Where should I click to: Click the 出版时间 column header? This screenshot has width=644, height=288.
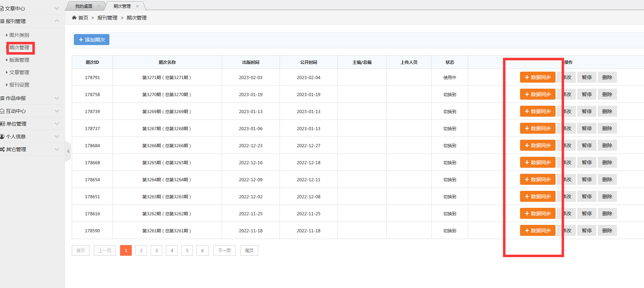(251, 62)
